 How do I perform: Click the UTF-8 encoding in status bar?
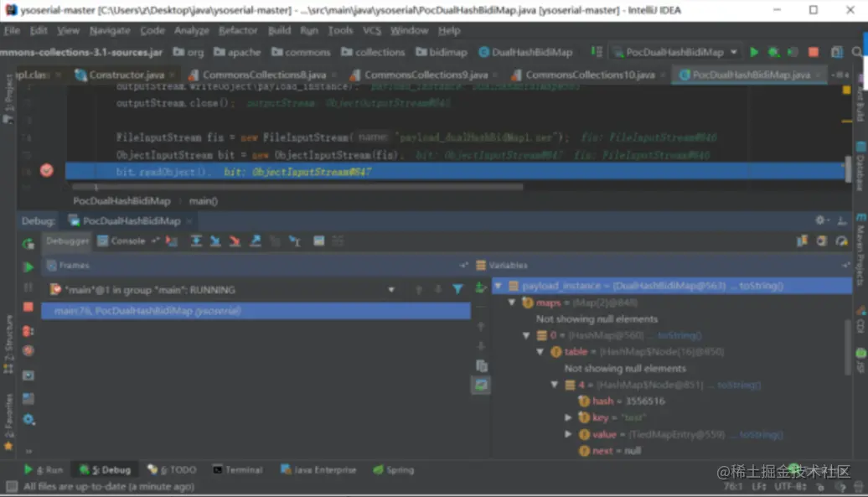pyautogui.click(x=790, y=486)
